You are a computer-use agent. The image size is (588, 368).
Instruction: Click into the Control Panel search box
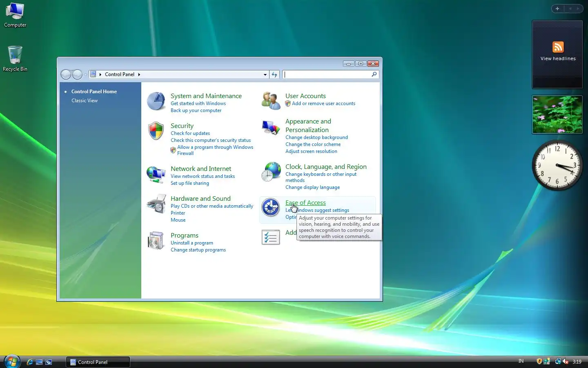pyautogui.click(x=327, y=74)
